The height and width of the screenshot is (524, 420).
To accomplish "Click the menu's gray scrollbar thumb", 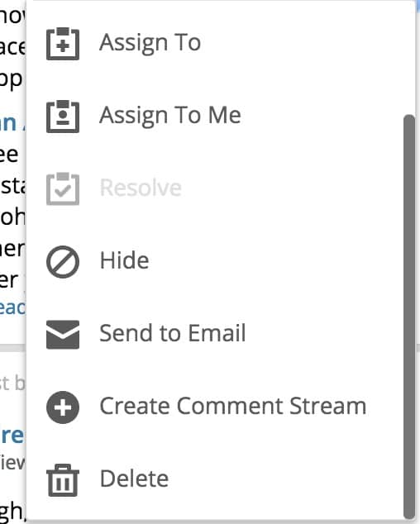I will coord(409,317).
